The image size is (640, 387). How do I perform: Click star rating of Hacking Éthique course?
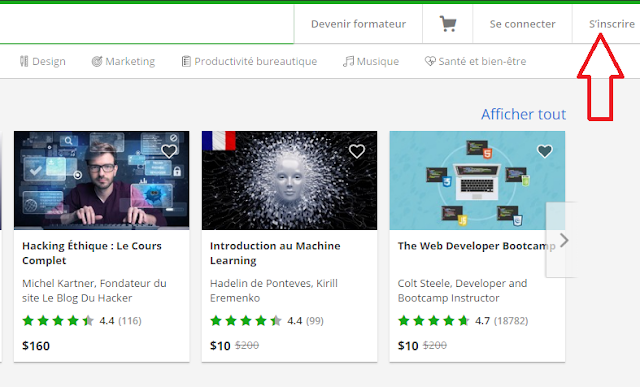tap(58, 320)
